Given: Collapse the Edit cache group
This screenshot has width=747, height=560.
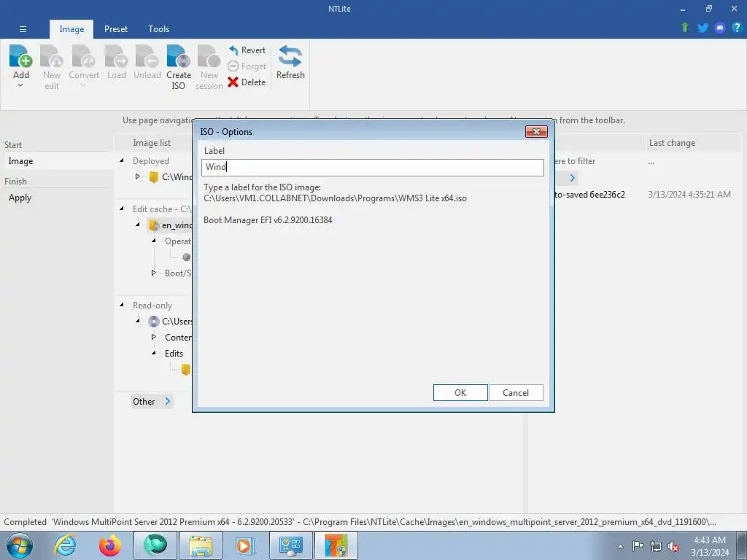Looking at the screenshot, I should (x=122, y=209).
